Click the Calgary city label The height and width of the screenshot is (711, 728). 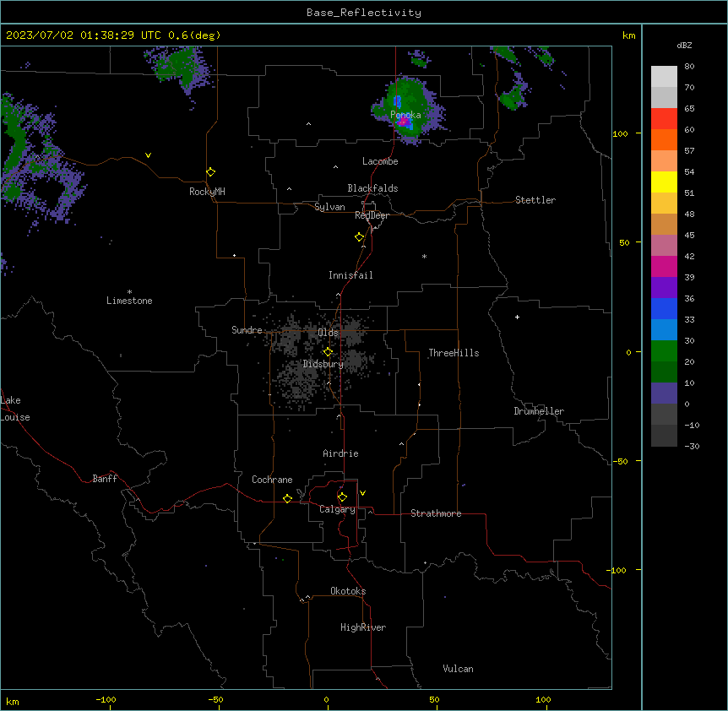(x=337, y=509)
